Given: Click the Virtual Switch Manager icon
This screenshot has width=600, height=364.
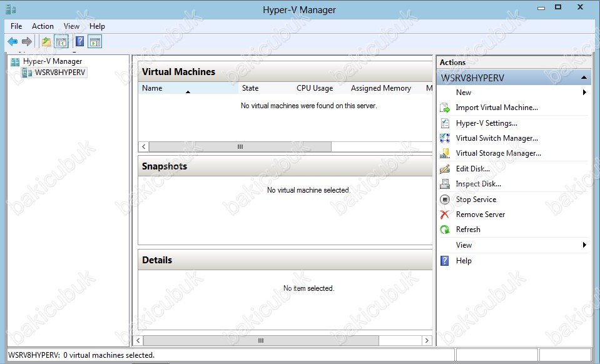Looking at the screenshot, I should click(445, 138).
